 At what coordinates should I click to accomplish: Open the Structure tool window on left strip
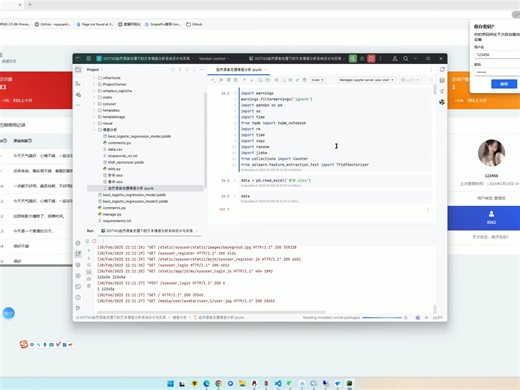pos(78,83)
